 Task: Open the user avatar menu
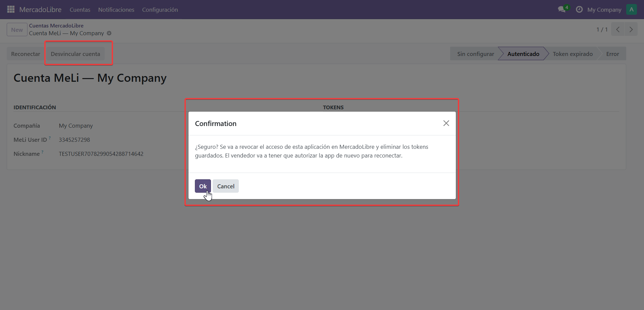pos(632,9)
